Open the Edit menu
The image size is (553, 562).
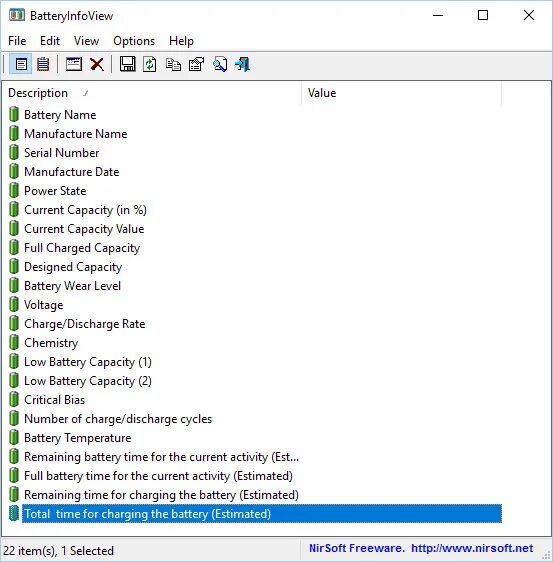pyautogui.click(x=50, y=41)
